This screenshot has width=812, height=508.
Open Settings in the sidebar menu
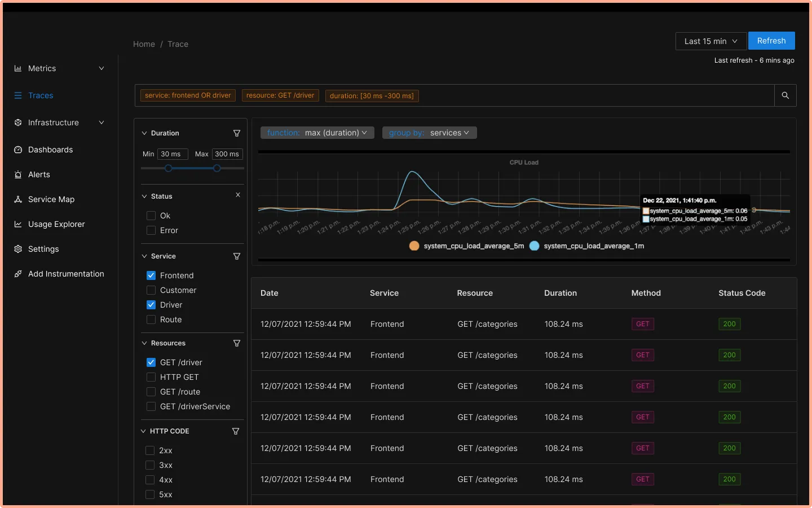pyautogui.click(x=43, y=249)
